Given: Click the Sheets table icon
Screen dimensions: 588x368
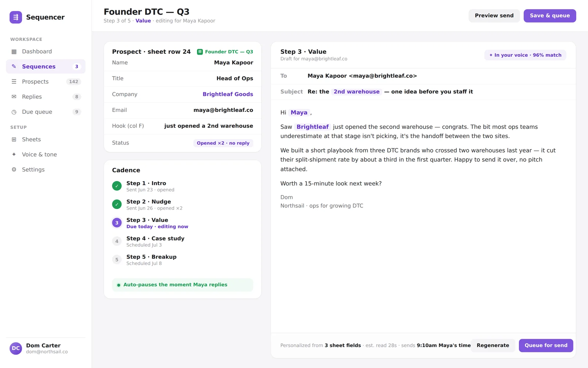Looking at the screenshot, I should coord(14,139).
